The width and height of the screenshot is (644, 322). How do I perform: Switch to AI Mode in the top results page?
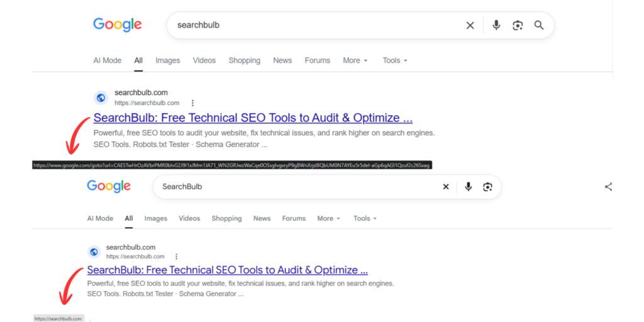107,60
